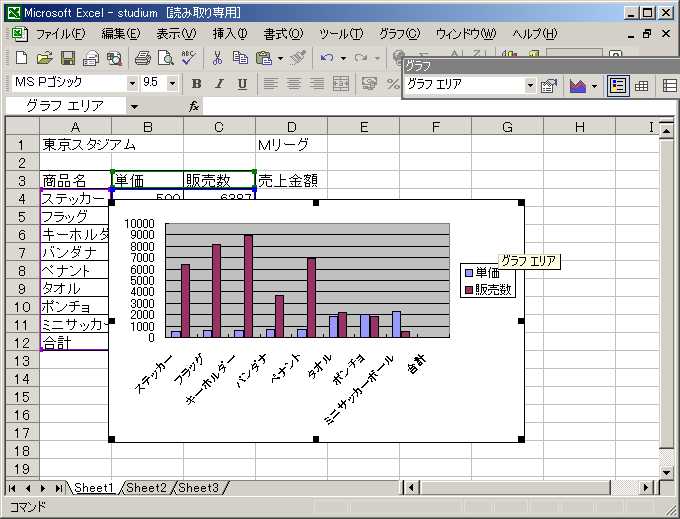Click the Print icon in toolbar
680x519 pixels.
[x=143, y=58]
